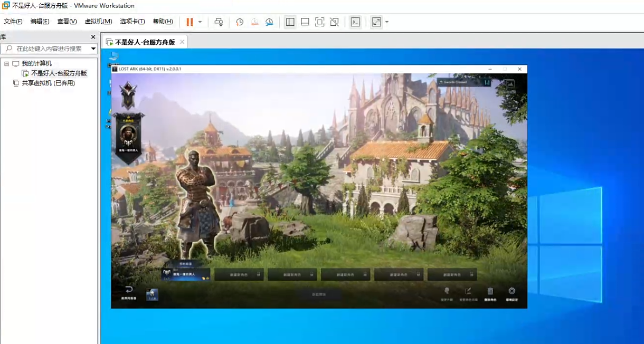Pause the virtual machine with orange pause icon
Viewport: 644px width, 344px height.
pyautogui.click(x=190, y=22)
